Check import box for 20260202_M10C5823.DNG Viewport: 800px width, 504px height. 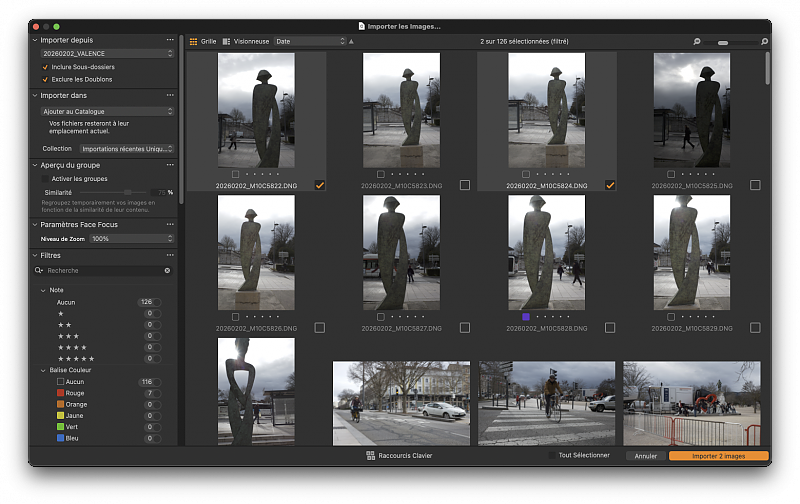464,185
